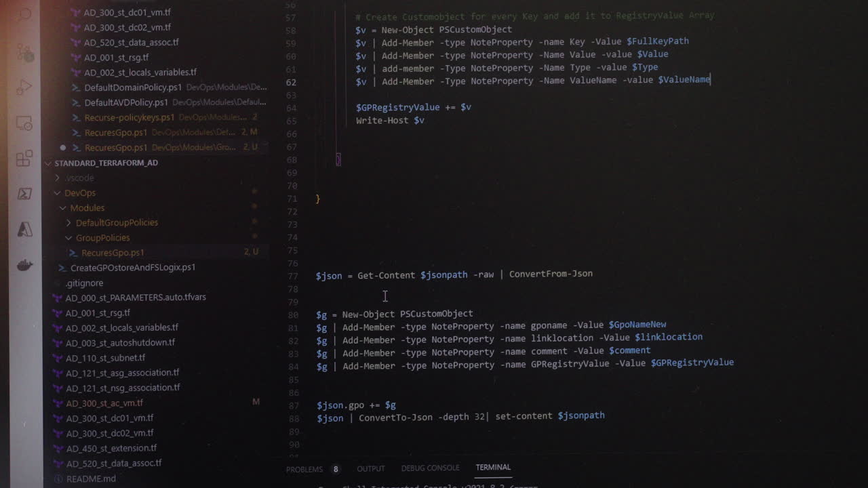The height and width of the screenshot is (488, 868).
Task: Switch to the OUTPUT tab
Action: 370,468
